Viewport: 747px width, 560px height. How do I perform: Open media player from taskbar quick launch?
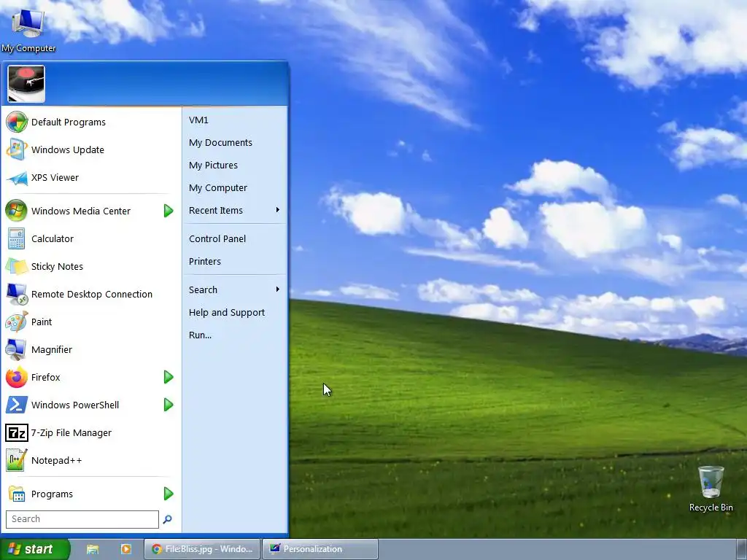pos(125,549)
